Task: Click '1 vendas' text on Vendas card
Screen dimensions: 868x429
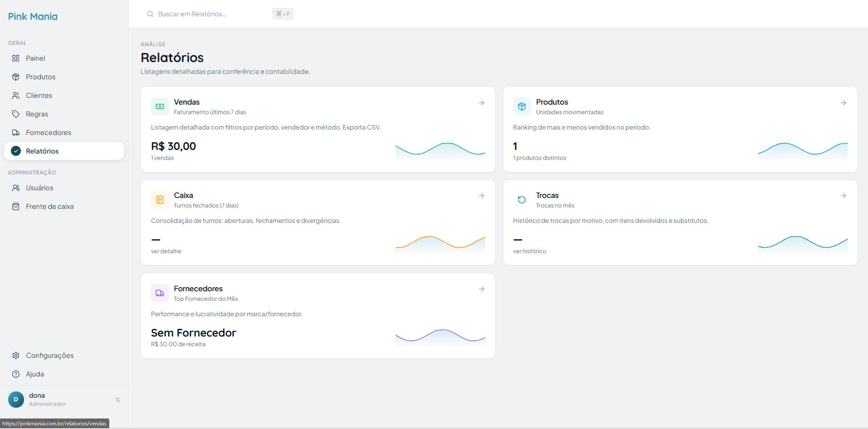Action: [x=162, y=158]
